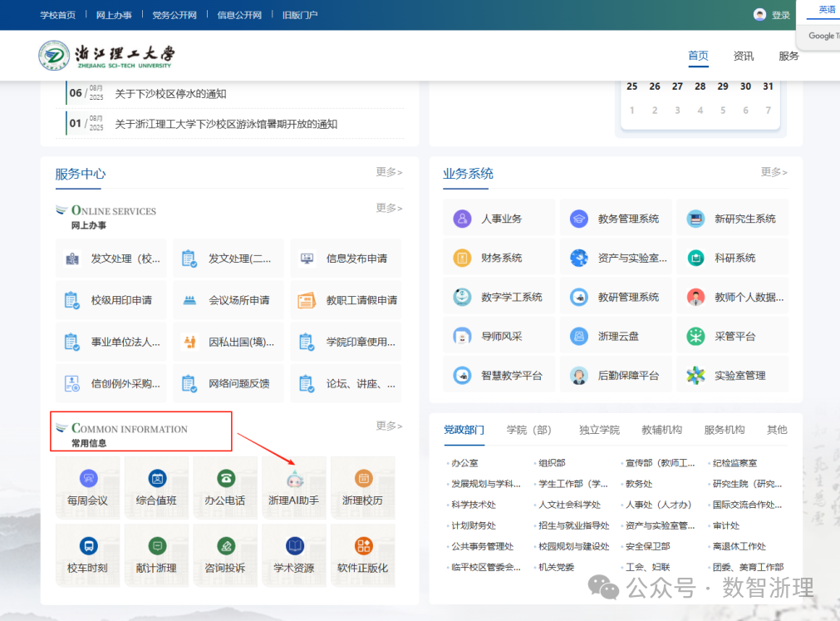Switch to the 教辅机构 tab
The image size is (840, 621).
click(661, 430)
